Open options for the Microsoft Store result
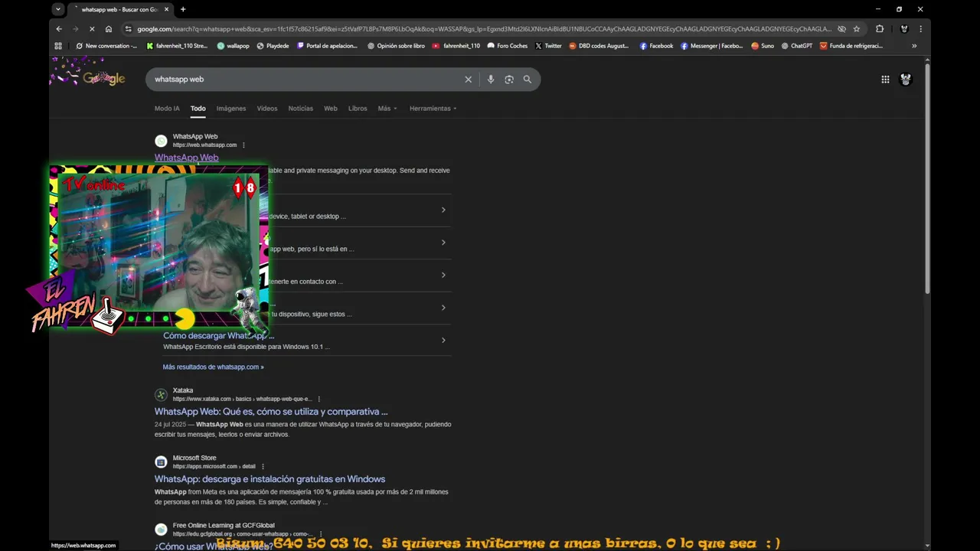The width and height of the screenshot is (980, 551). [x=263, y=466]
